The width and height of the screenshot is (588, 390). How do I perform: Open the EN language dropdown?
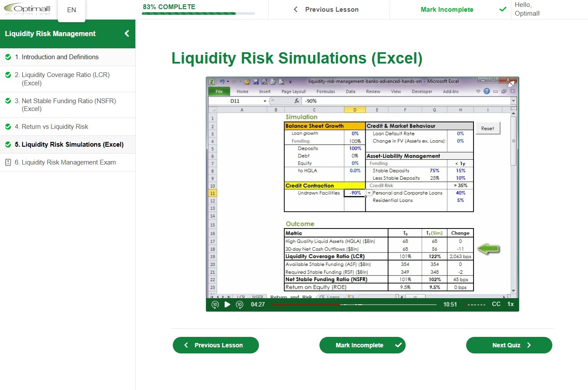coord(71,10)
